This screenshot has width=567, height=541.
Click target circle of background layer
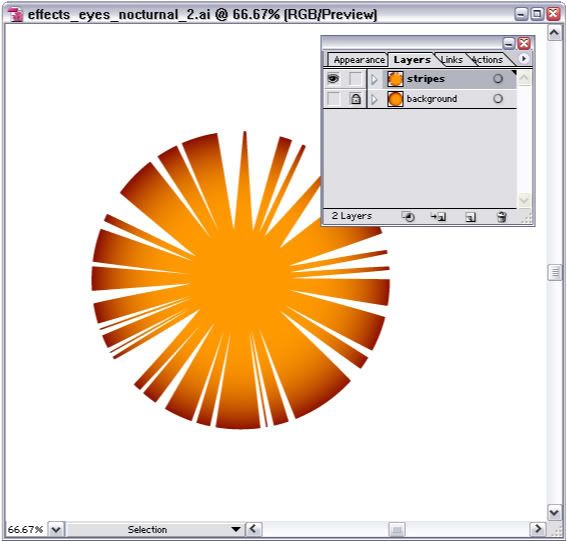tap(498, 99)
